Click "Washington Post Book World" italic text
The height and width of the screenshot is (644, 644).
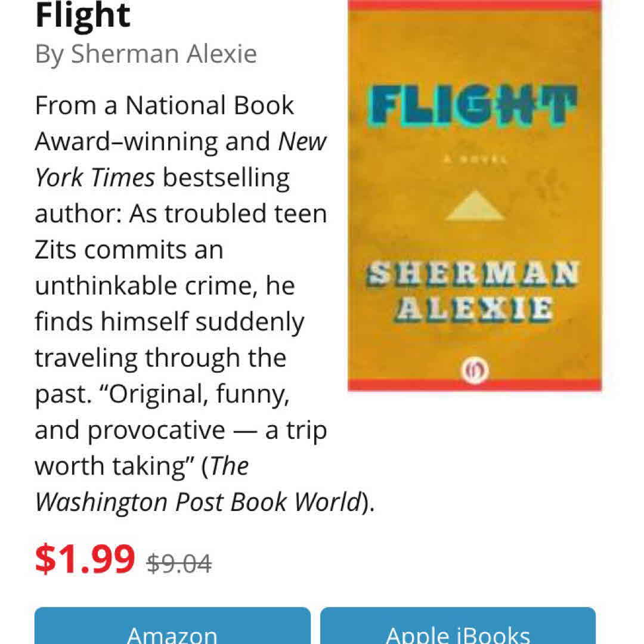pyautogui.click(x=198, y=501)
